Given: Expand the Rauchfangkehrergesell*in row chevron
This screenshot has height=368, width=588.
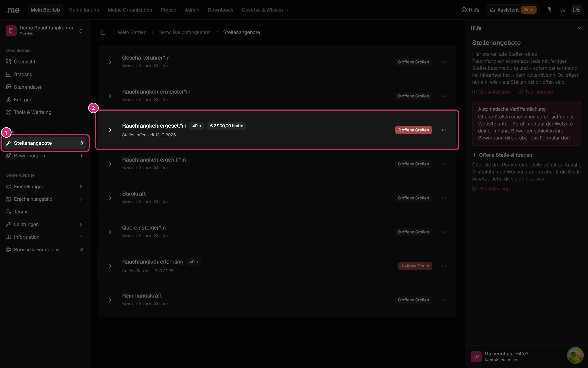Looking at the screenshot, I should click(110, 130).
